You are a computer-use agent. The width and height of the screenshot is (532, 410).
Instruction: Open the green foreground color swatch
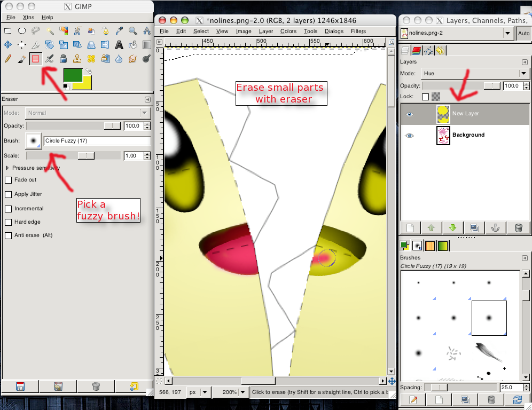coord(73,75)
